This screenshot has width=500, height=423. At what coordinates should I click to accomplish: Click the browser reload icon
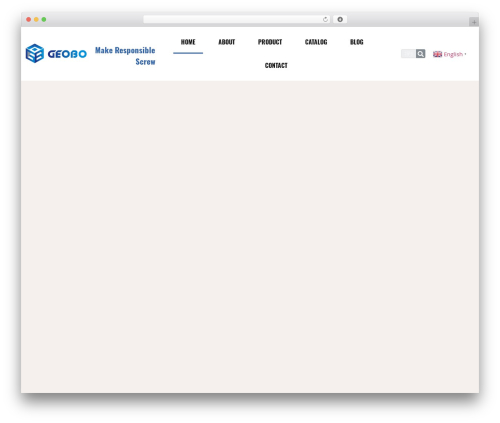click(x=325, y=19)
